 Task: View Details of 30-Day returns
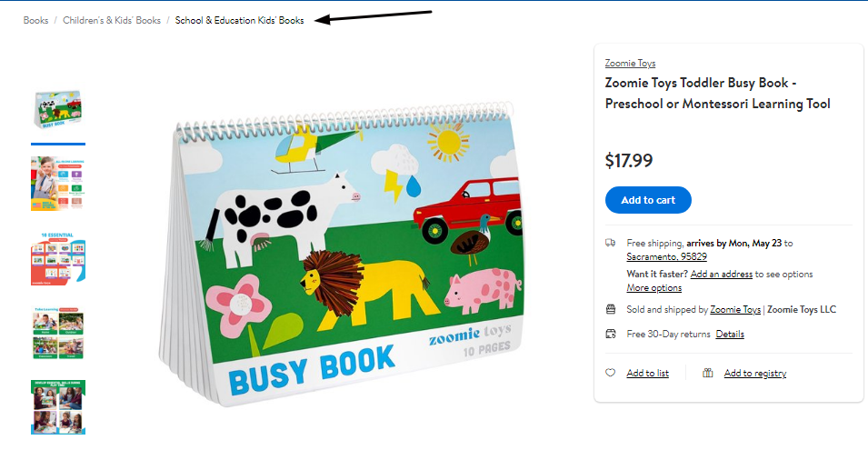pos(730,334)
